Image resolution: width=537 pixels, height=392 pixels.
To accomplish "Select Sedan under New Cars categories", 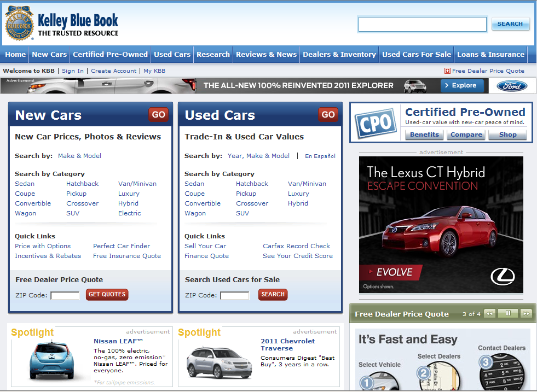I will pyautogui.click(x=25, y=184).
